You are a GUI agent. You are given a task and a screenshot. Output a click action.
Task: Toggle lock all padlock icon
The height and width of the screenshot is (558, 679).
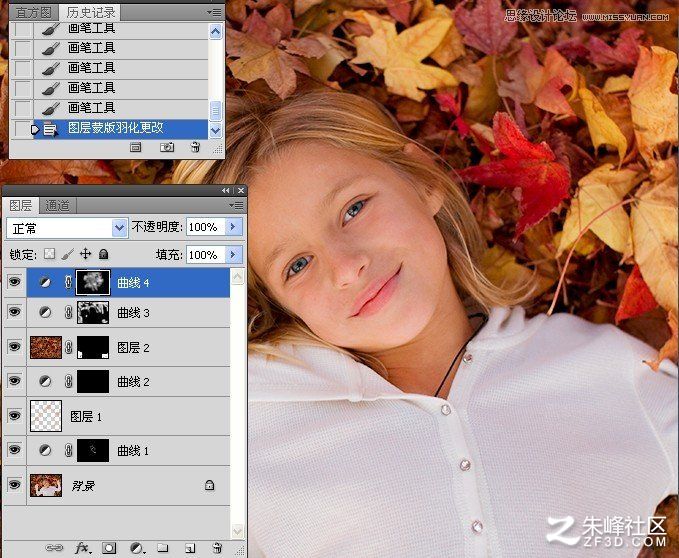tap(103, 254)
